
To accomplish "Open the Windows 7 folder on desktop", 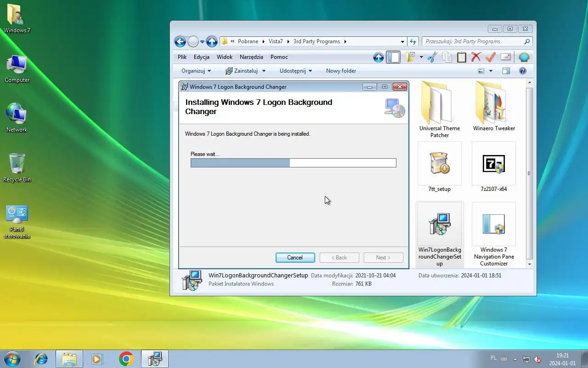I will click(17, 19).
